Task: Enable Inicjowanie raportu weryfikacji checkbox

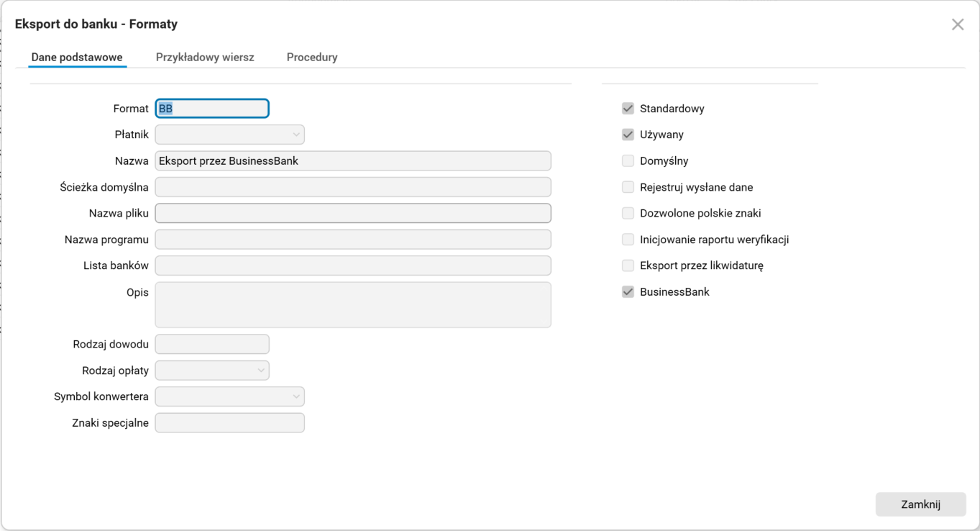Action: point(628,240)
